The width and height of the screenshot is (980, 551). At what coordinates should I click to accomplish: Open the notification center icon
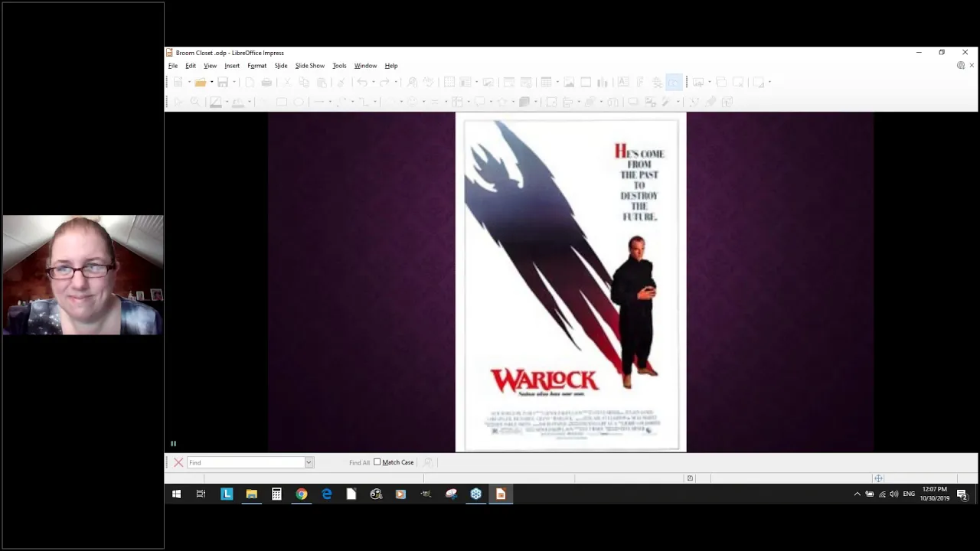pyautogui.click(x=962, y=494)
